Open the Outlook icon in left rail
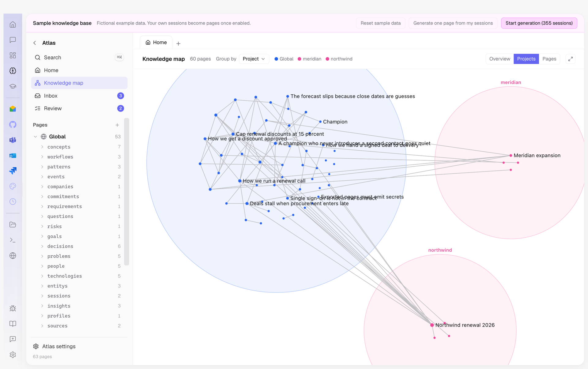This screenshot has width=588, height=369. click(x=13, y=156)
